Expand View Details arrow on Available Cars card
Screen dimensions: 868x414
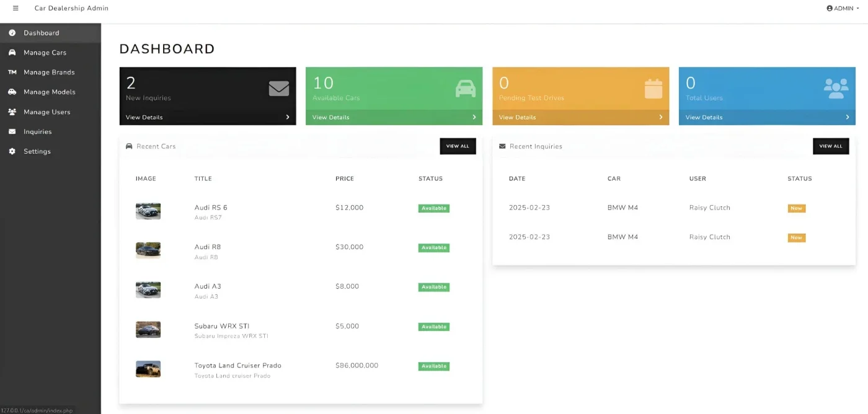474,117
